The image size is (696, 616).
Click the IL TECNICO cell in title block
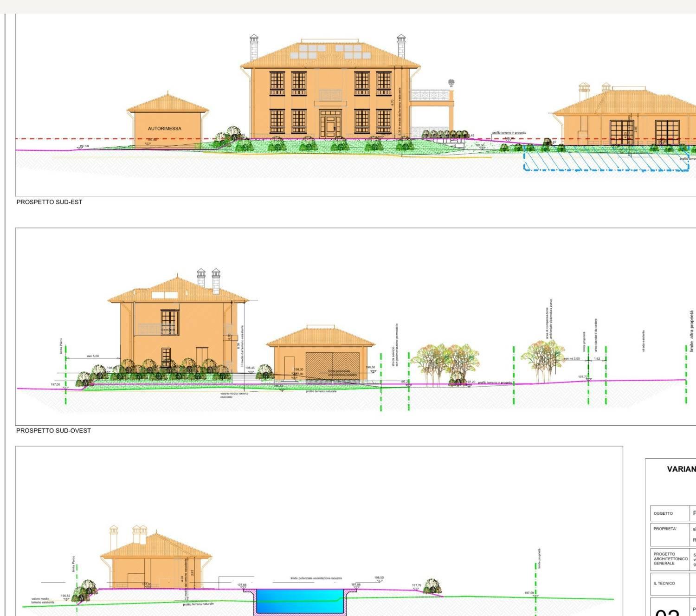pos(664,584)
